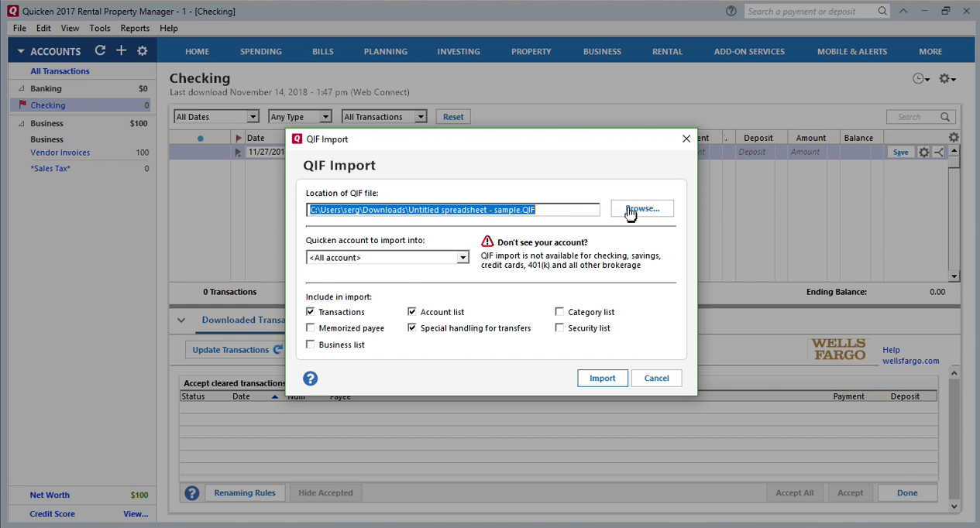This screenshot has height=528, width=980.
Task: Click the red warning icon in dialog
Action: point(487,242)
